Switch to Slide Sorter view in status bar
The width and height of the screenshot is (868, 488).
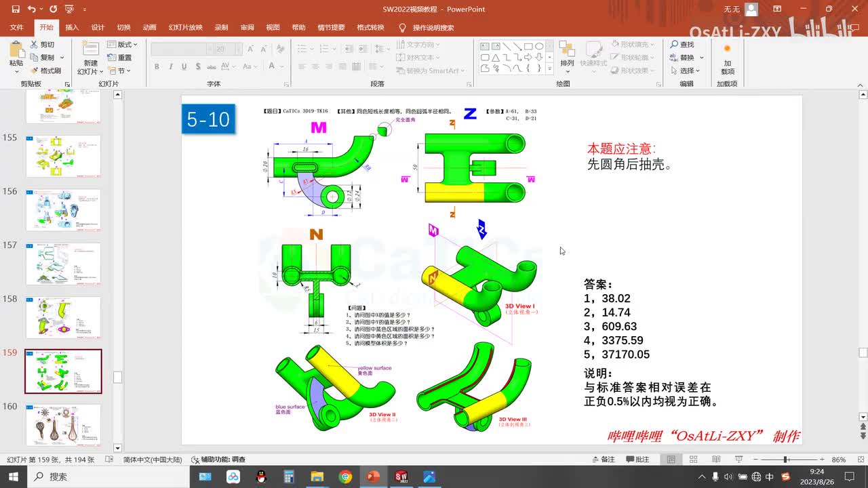[x=694, y=460]
